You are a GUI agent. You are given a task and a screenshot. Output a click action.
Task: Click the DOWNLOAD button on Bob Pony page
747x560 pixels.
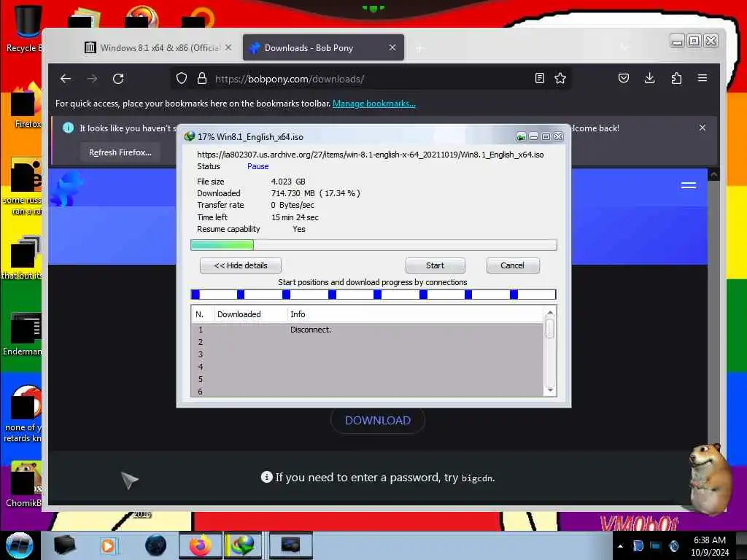click(x=377, y=421)
